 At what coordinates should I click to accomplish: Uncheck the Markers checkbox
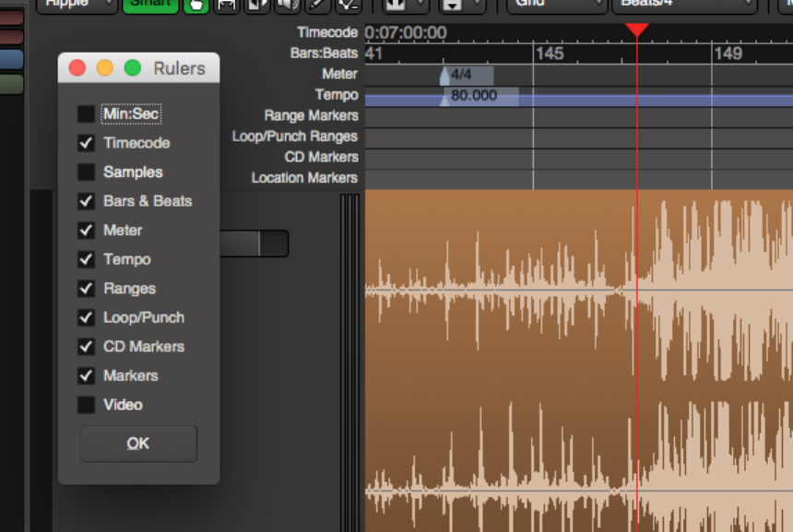click(x=86, y=376)
